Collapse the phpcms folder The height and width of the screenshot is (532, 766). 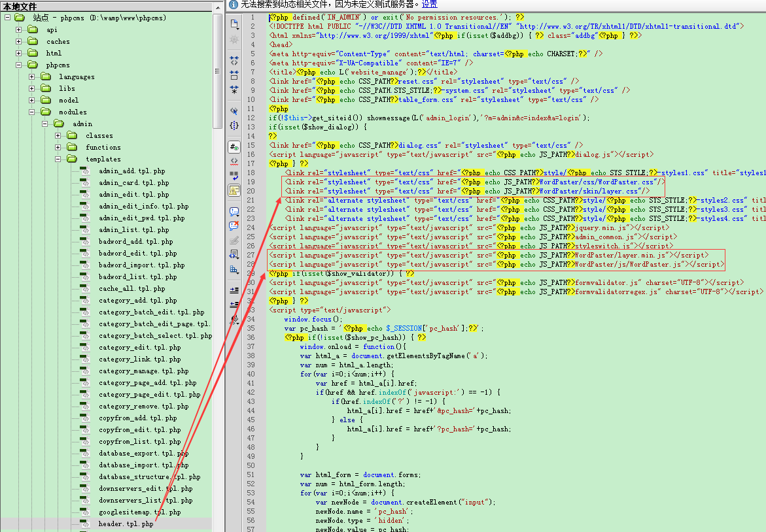pos(18,65)
